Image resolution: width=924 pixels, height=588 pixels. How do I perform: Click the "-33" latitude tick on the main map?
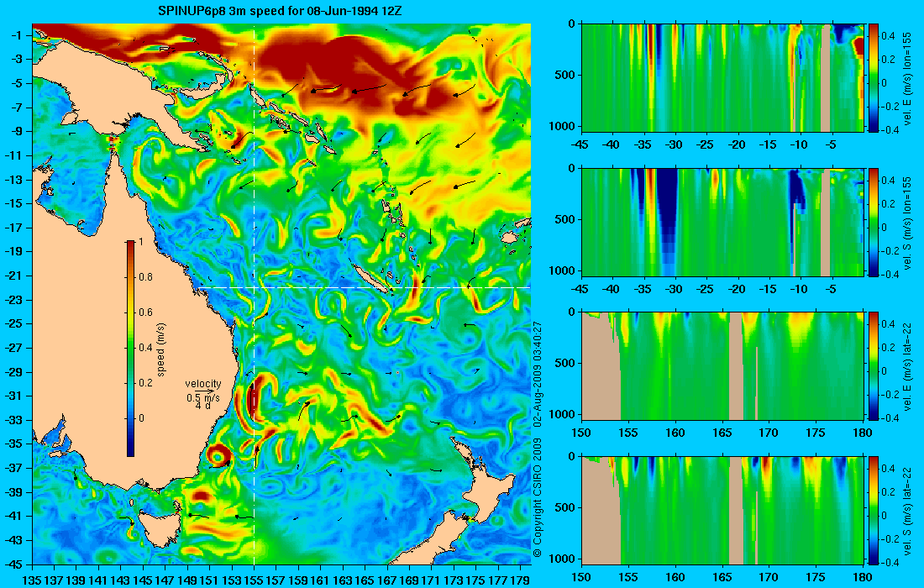point(14,420)
